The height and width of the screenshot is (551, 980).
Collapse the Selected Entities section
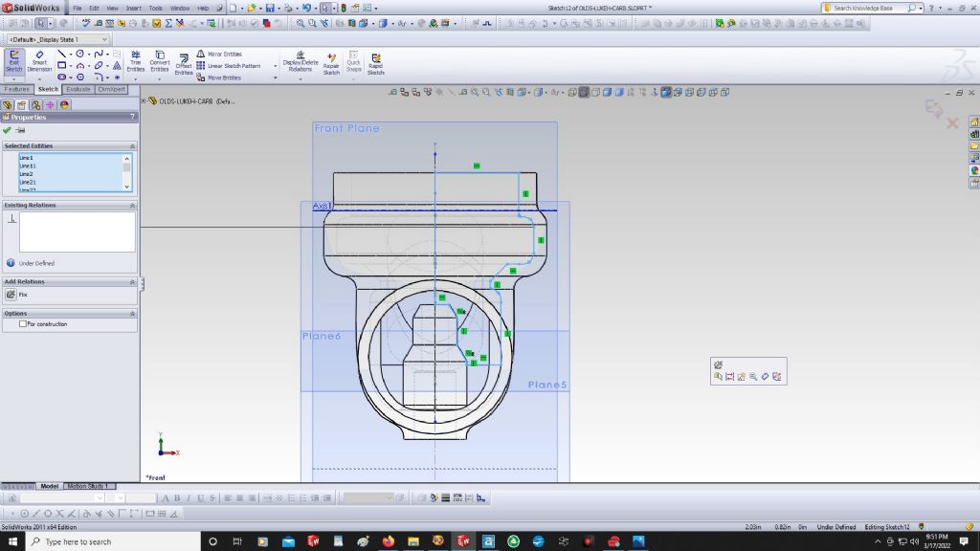pos(132,145)
